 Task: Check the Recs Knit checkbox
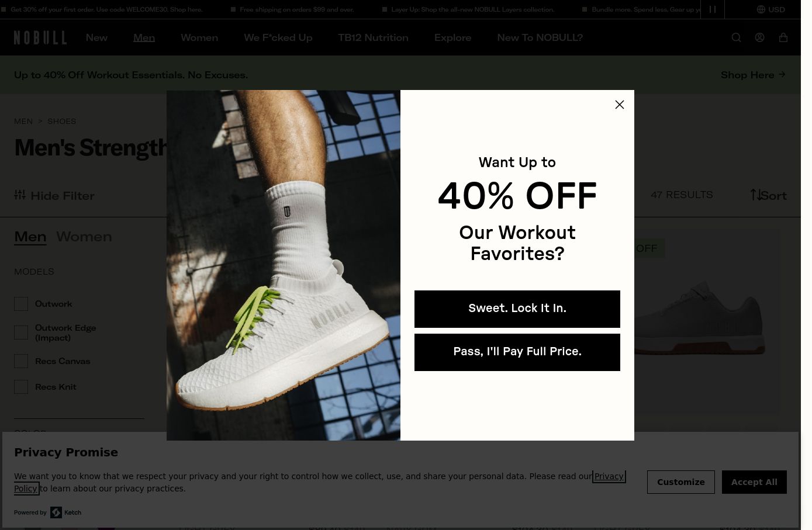(21, 387)
